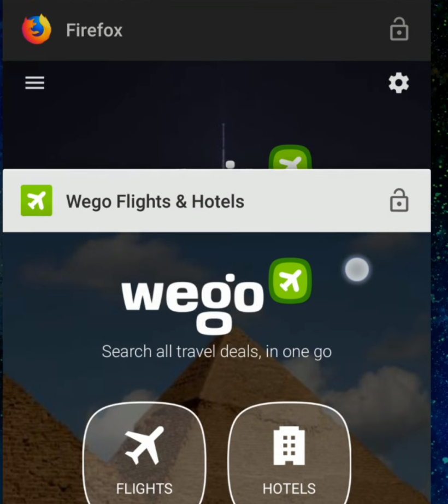448x504 pixels.
Task: Tap the white building icon for Hotels
Action: coord(289,446)
